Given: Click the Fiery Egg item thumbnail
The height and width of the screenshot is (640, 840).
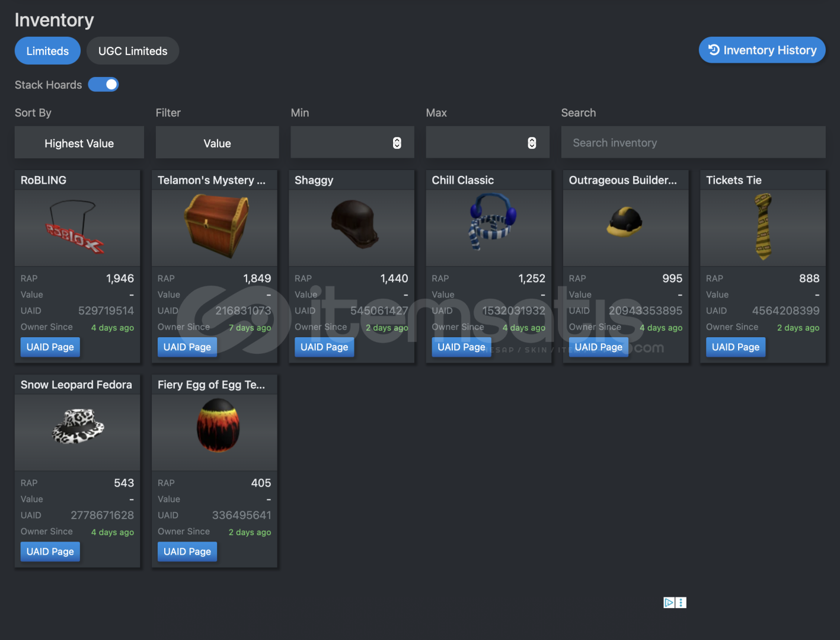Looking at the screenshot, I should [215, 432].
